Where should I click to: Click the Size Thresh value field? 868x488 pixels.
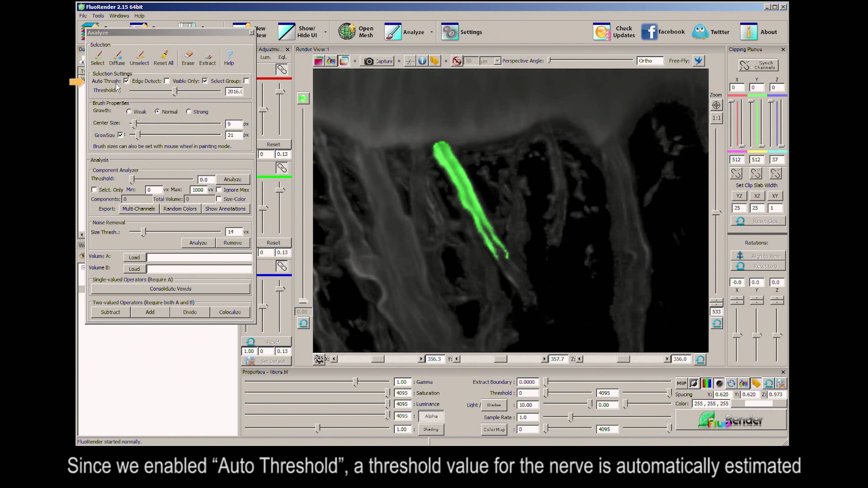234,232
